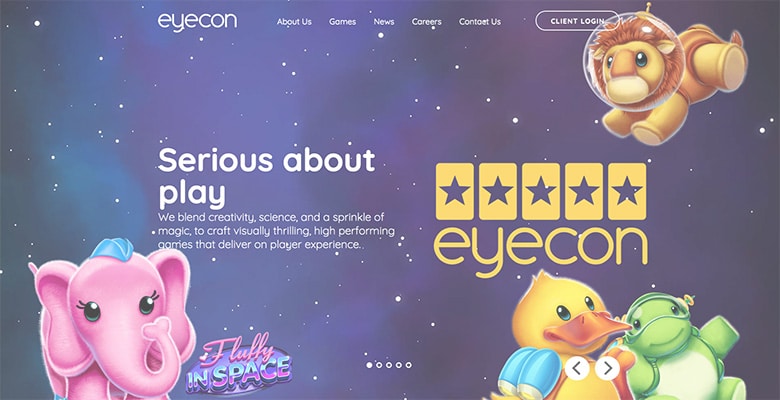Advance carousel with right arrow
The width and height of the screenshot is (780, 400).
[x=607, y=368]
